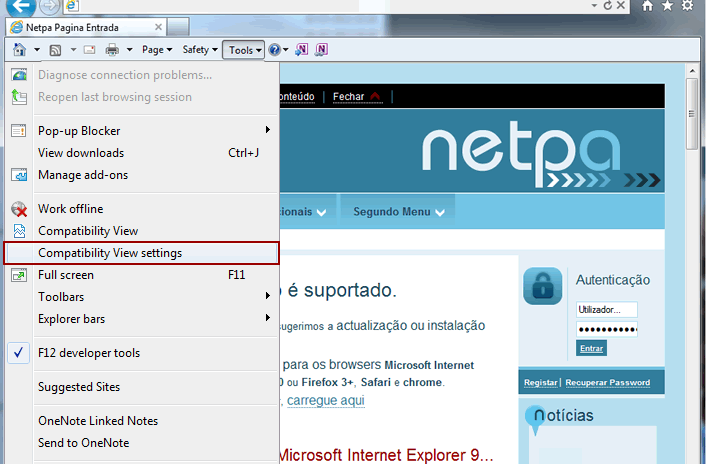The width and height of the screenshot is (706, 464).
Task: Open the Page menu
Action: [157, 50]
